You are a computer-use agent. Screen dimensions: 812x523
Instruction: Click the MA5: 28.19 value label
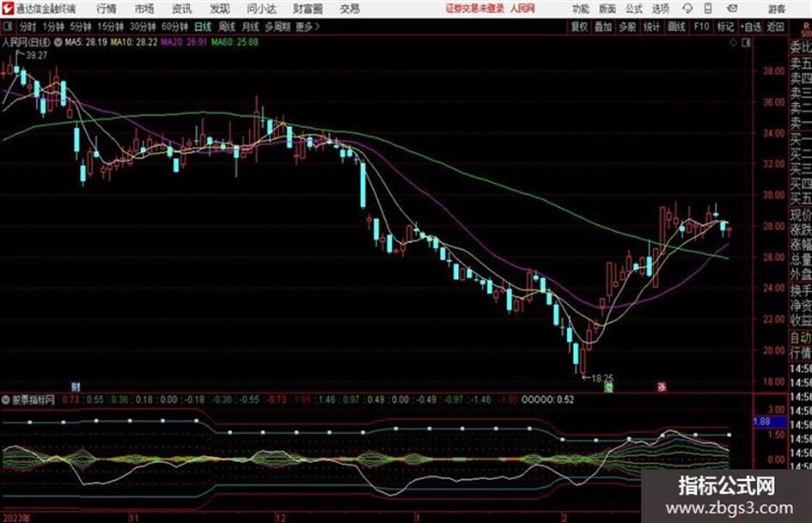pos(86,42)
